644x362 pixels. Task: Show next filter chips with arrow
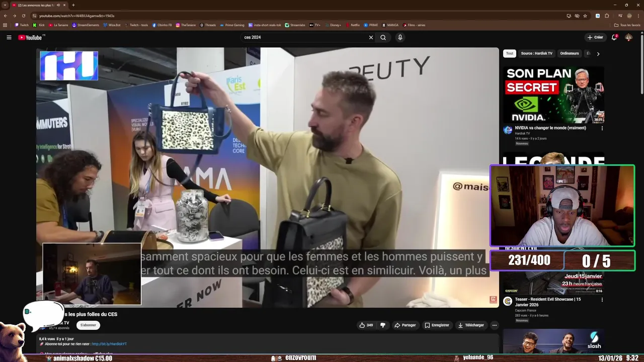(x=598, y=53)
